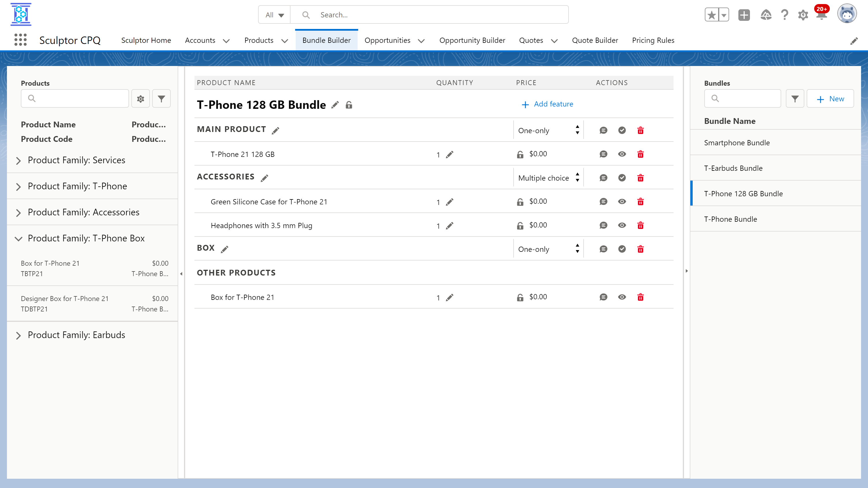Open the Opportunities menu dropdown
Screen dimensions: 868x488
click(421, 41)
